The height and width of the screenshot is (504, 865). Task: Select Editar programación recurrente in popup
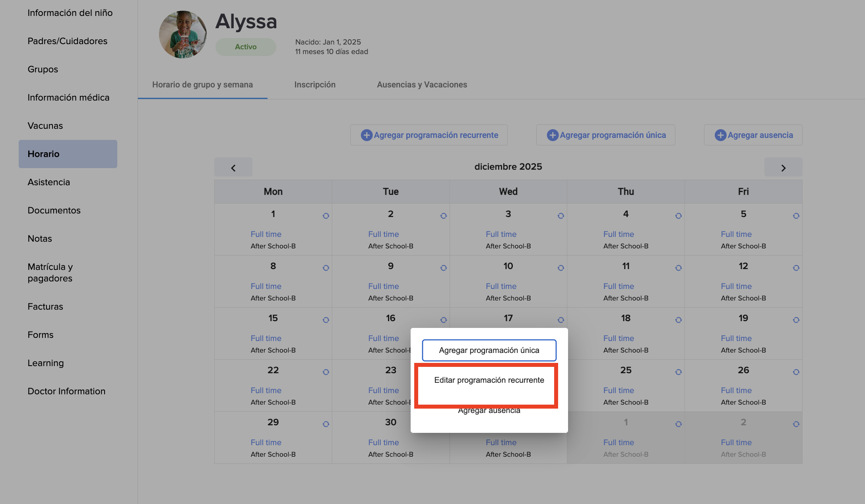click(x=489, y=380)
